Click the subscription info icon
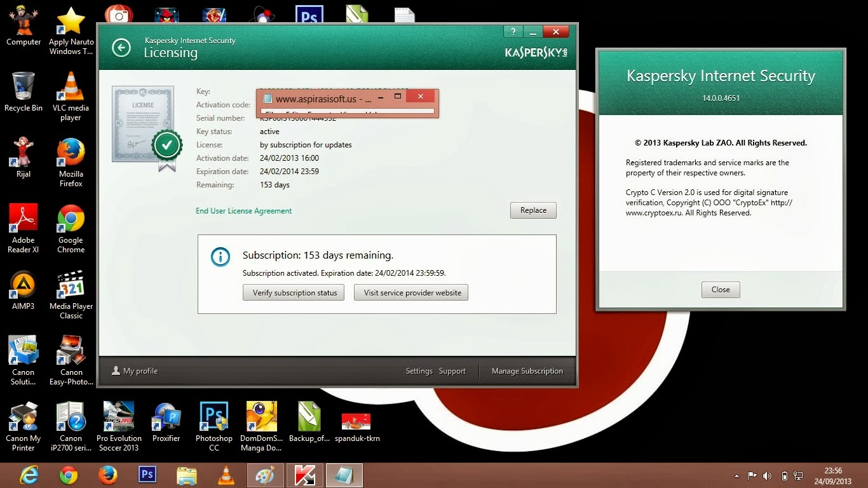868x488 pixels. 220,257
